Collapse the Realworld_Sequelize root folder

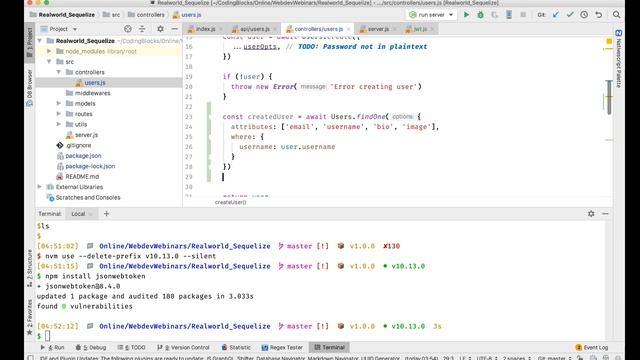click(x=40, y=41)
